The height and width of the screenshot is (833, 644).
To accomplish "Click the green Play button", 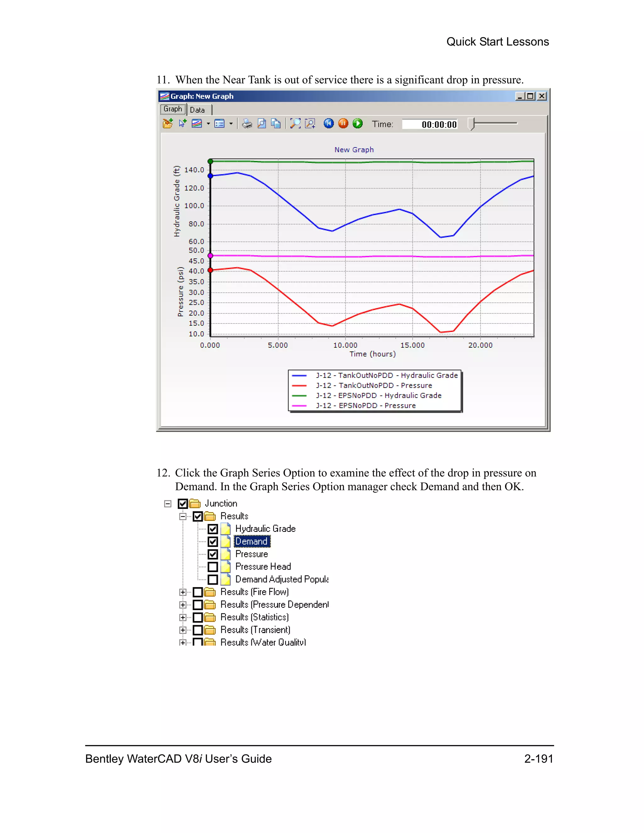I will (x=358, y=124).
